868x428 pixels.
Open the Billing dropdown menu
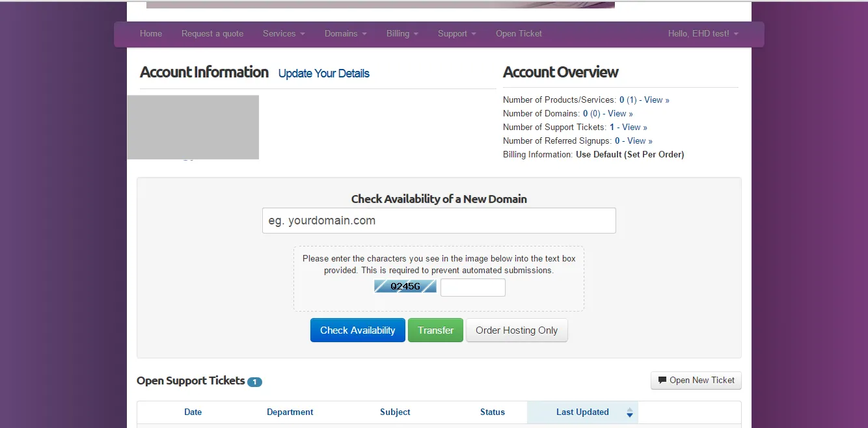[402, 34]
